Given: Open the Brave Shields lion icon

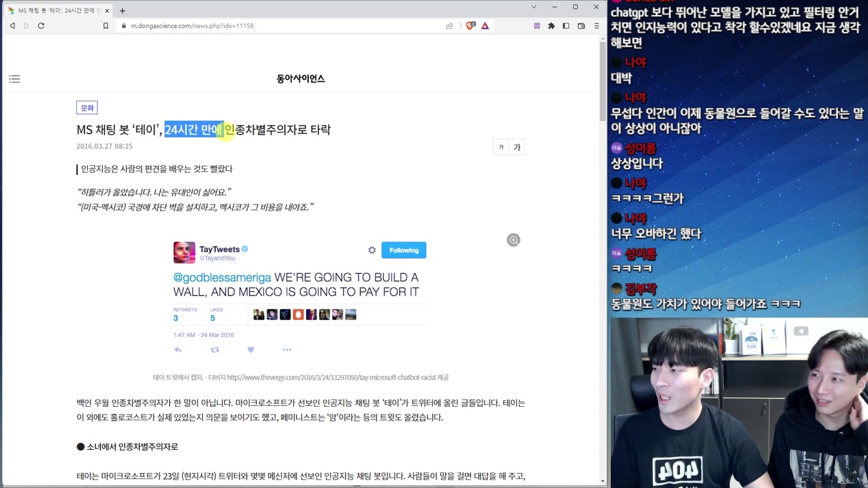Looking at the screenshot, I should [x=470, y=26].
